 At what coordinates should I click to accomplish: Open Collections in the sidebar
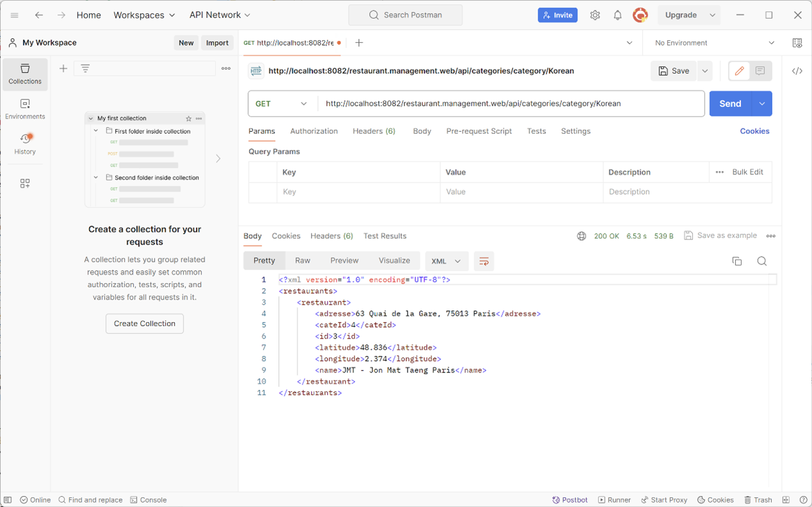(25, 74)
